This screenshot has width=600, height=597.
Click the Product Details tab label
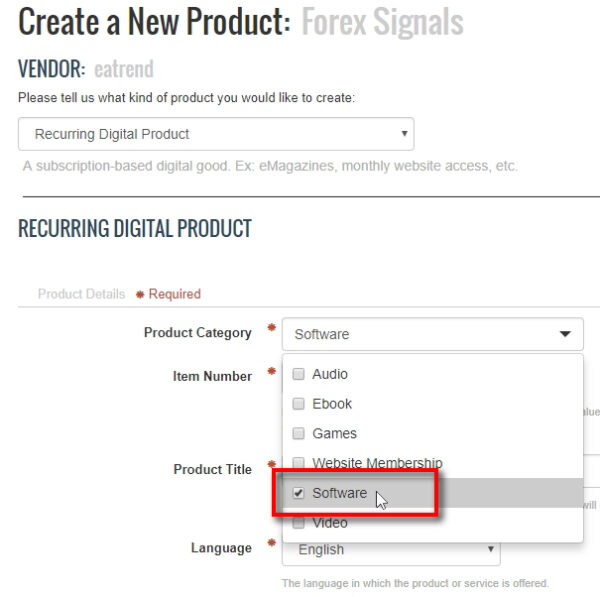coord(81,294)
